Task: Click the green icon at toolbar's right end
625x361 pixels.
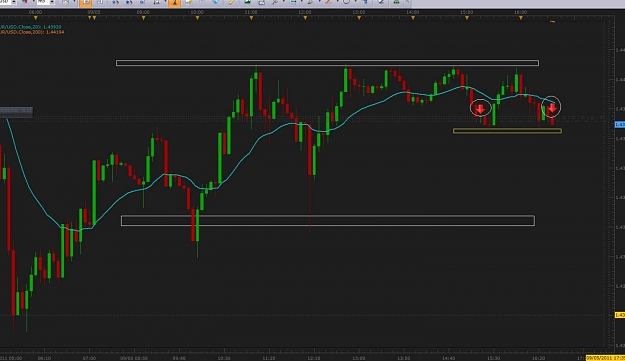Action: pyautogui.click(x=396, y=2)
